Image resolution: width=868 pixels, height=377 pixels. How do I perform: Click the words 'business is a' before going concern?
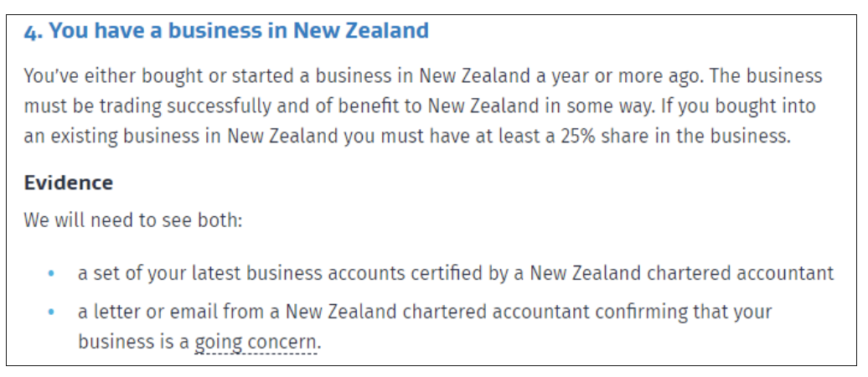click(133, 342)
